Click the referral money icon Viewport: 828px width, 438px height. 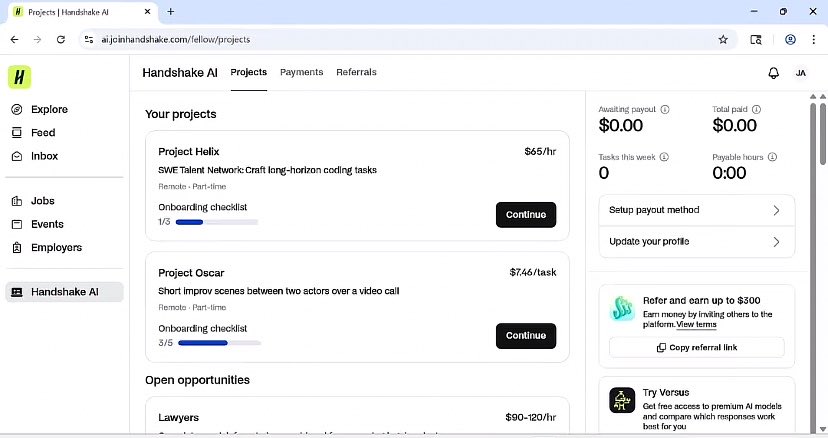[x=622, y=309]
